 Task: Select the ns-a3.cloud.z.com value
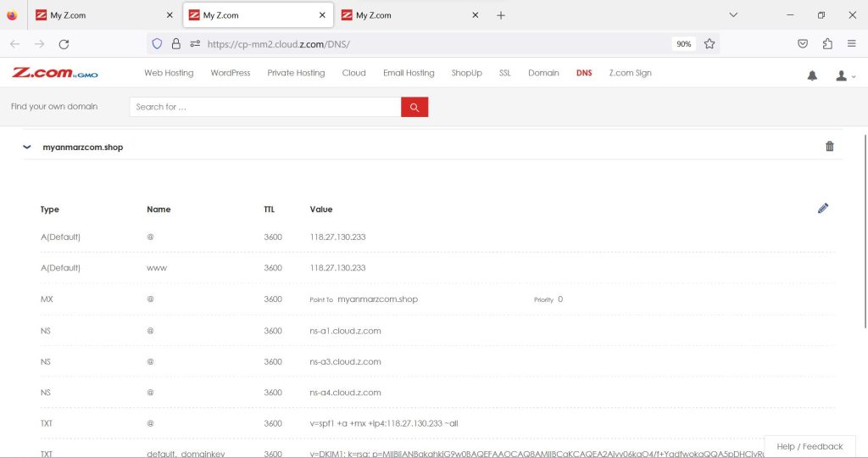point(346,361)
